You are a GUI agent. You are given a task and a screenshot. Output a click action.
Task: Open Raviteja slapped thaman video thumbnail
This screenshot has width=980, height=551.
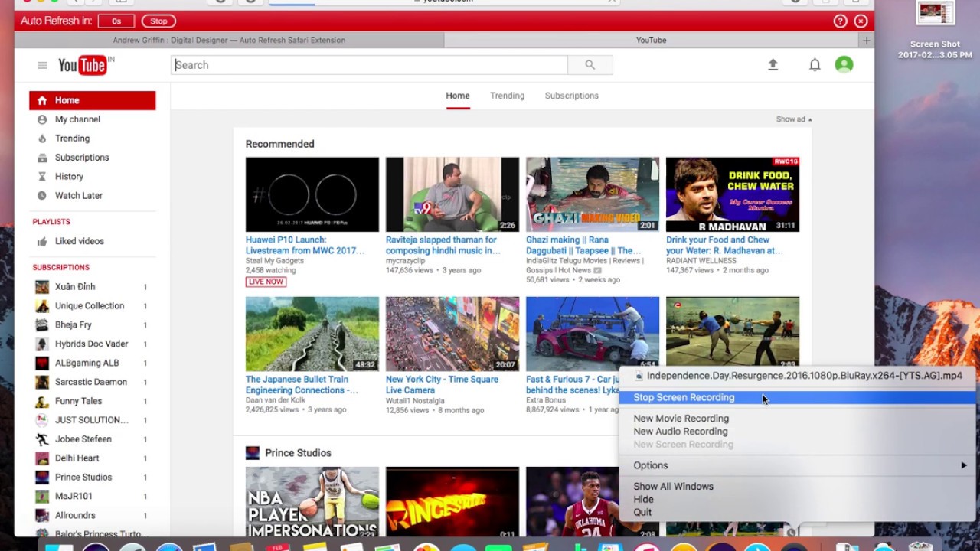click(452, 194)
